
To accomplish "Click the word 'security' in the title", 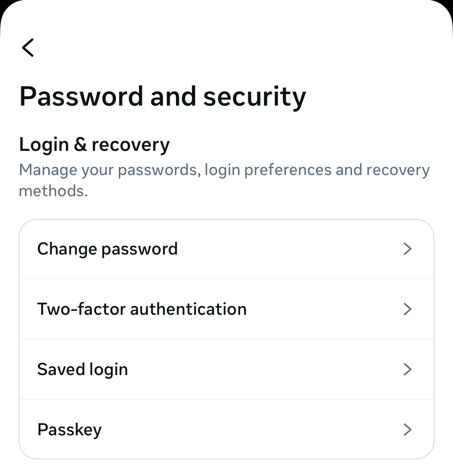I will point(254,96).
